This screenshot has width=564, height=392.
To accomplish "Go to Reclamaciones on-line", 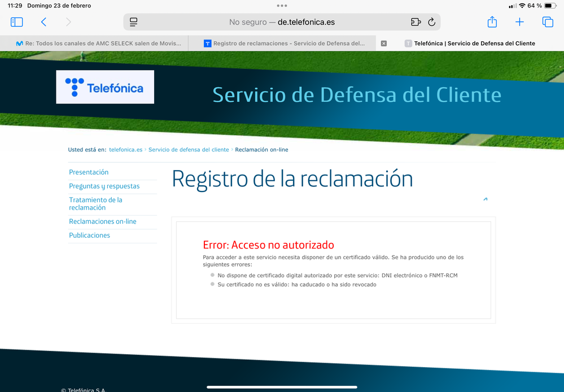I will 102,221.
